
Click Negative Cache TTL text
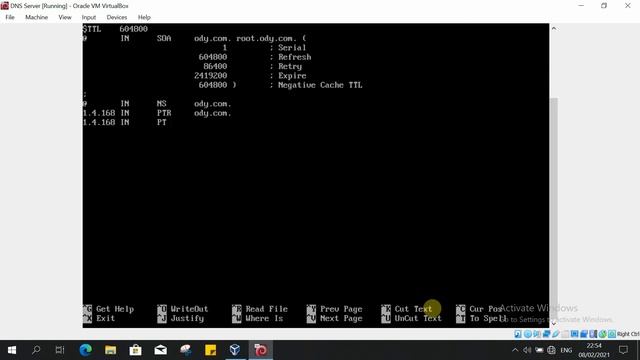[320, 85]
